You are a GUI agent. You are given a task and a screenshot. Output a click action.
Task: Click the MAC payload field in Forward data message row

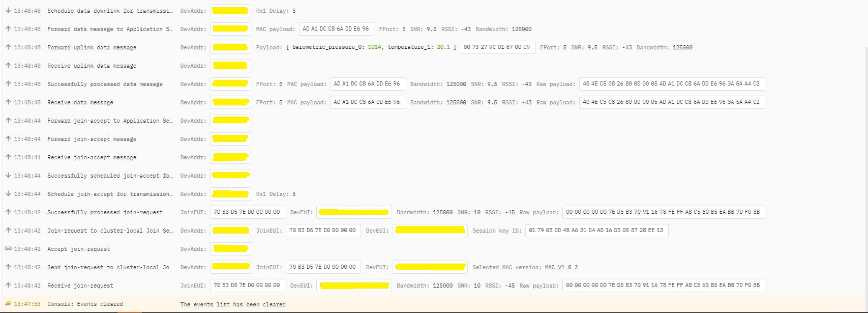pyautogui.click(x=336, y=29)
